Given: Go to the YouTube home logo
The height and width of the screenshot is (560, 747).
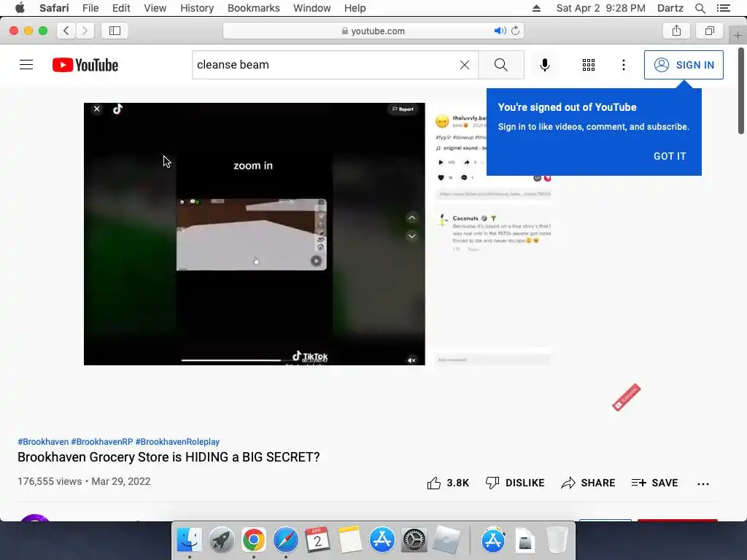Looking at the screenshot, I should 85,65.
